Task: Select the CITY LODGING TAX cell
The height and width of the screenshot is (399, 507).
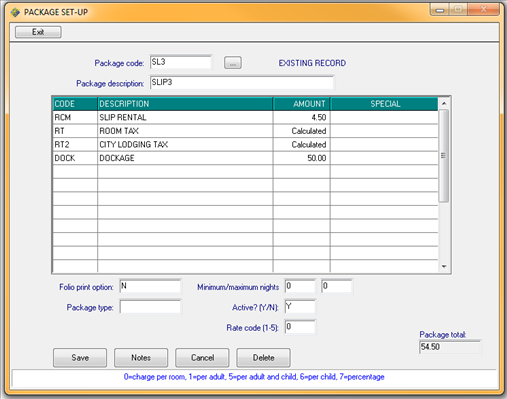Action: click(x=185, y=145)
